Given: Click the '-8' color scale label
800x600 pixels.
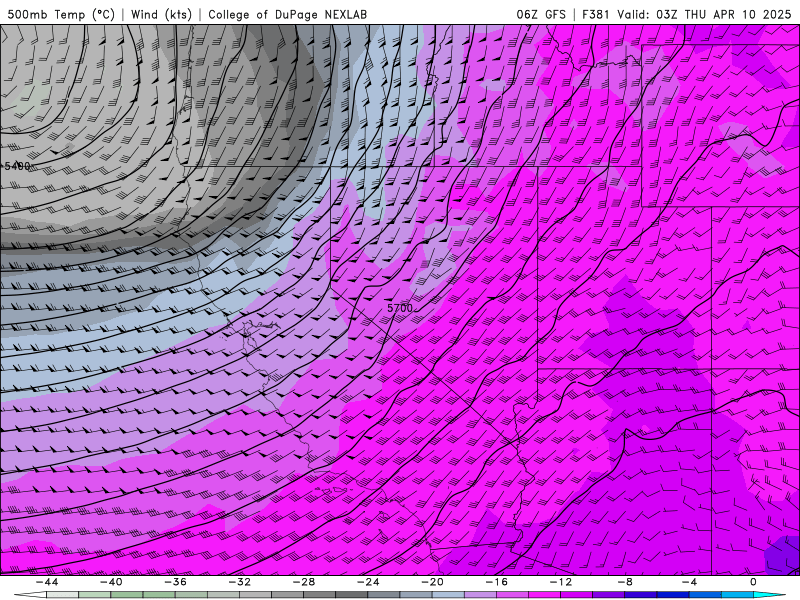Looking at the screenshot, I should (x=625, y=582).
